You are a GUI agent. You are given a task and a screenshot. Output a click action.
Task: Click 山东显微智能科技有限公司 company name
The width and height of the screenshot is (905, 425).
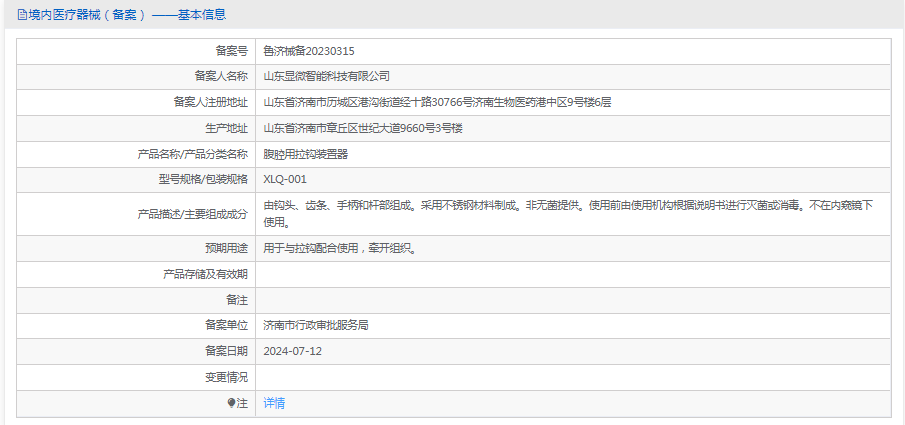click(326, 76)
